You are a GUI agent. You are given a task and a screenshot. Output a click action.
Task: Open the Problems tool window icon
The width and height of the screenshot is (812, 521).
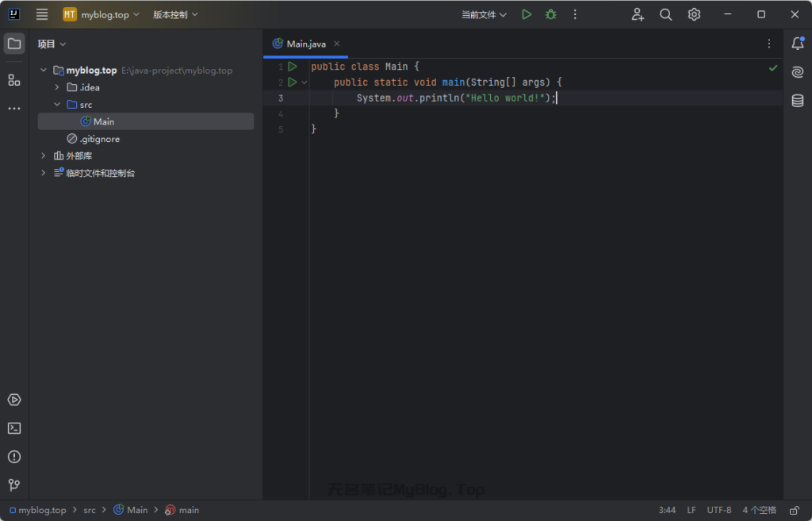pos(14,457)
